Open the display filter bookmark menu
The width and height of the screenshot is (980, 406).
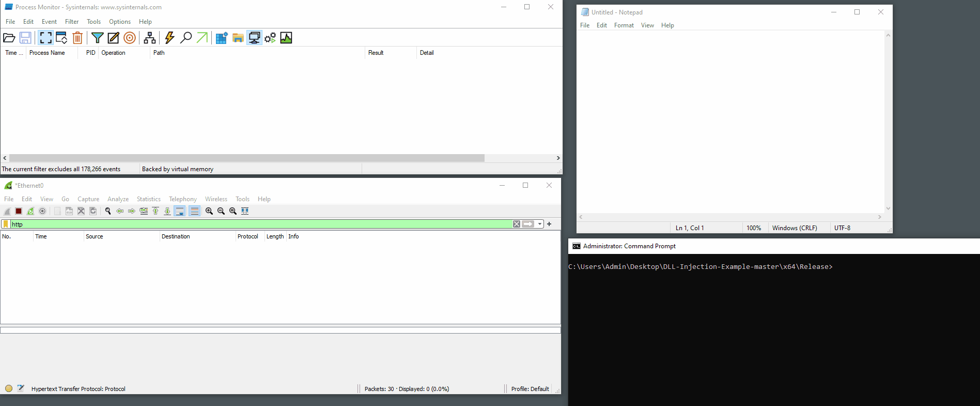coord(6,224)
